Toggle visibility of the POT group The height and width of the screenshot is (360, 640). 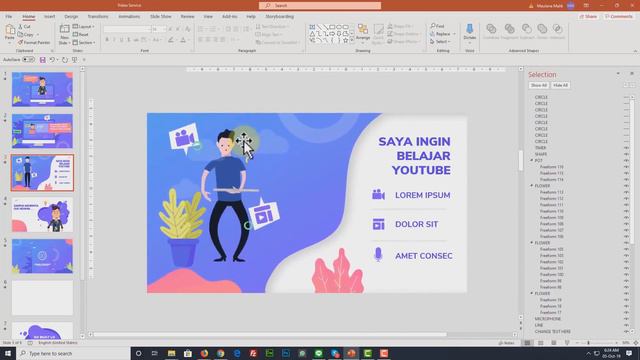click(627, 160)
